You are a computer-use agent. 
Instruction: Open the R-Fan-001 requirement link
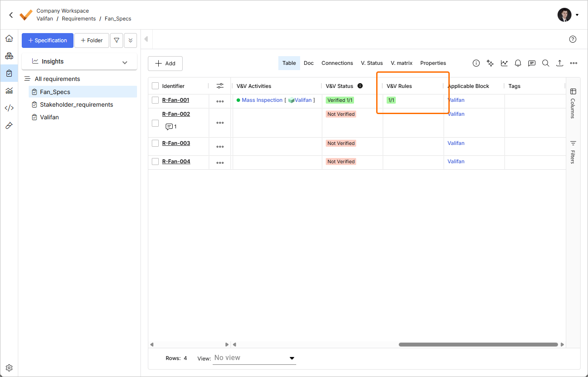click(x=176, y=100)
